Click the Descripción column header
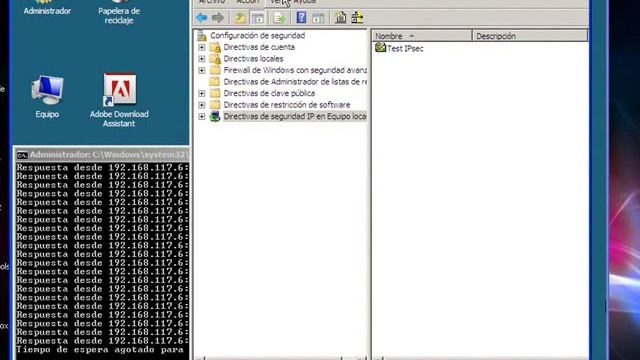This screenshot has height=360, width=640. click(530, 36)
